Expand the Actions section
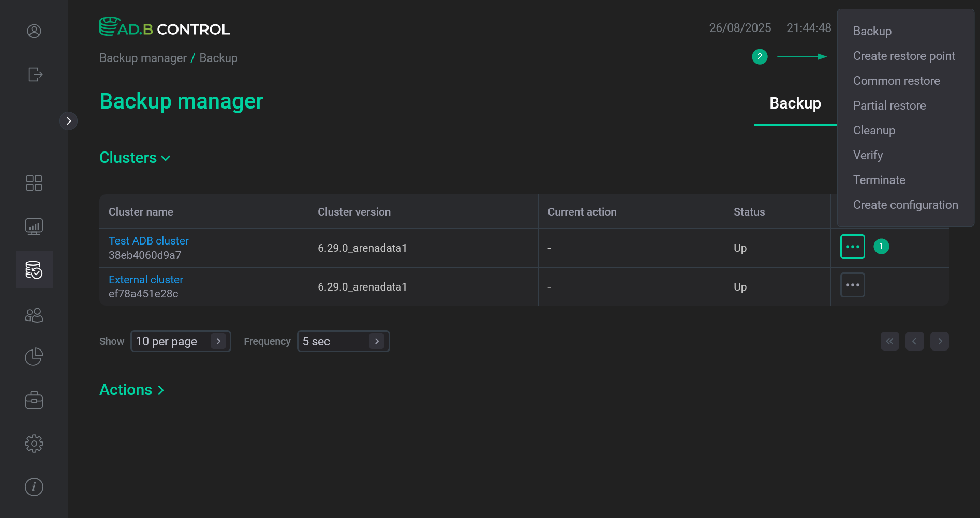This screenshot has height=518, width=980. pyautogui.click(x=131, y=390)
